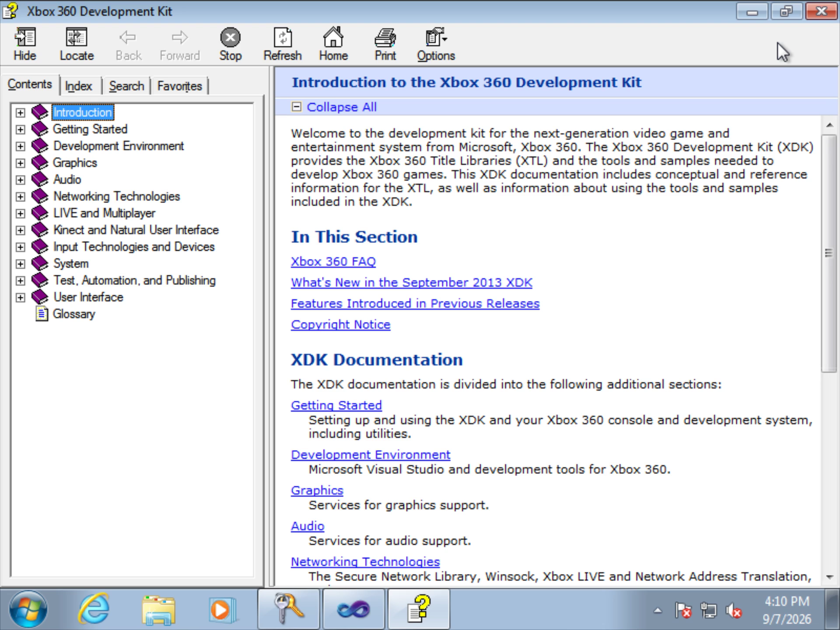Image resolution: width=840 pixels, height=630 pixels.
Task: Select Test, Automation, and Publishing item
Action: [x=134, y=280]
